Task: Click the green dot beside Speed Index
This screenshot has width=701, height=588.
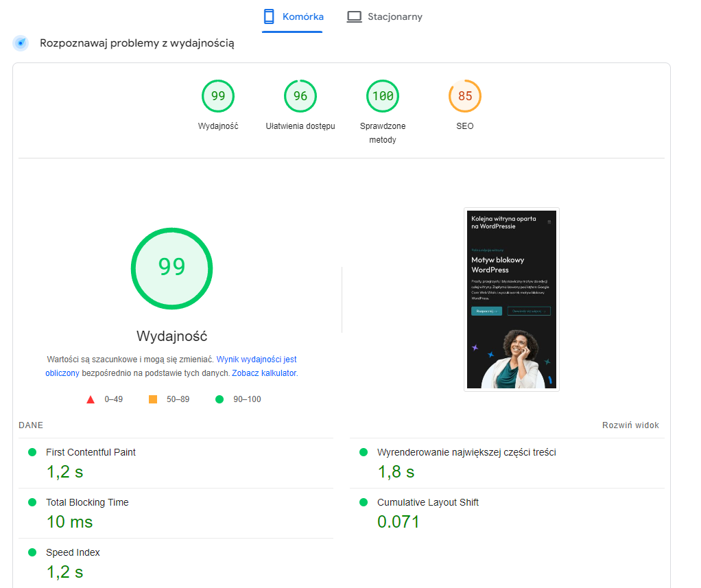Action: (32, 552)
